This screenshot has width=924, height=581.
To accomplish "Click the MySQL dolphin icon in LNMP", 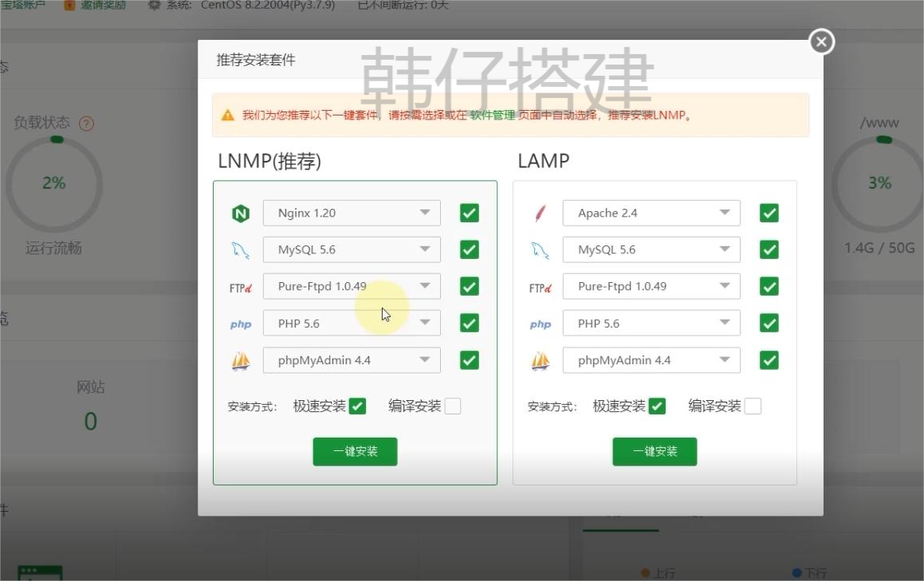I will pos(241,250).
